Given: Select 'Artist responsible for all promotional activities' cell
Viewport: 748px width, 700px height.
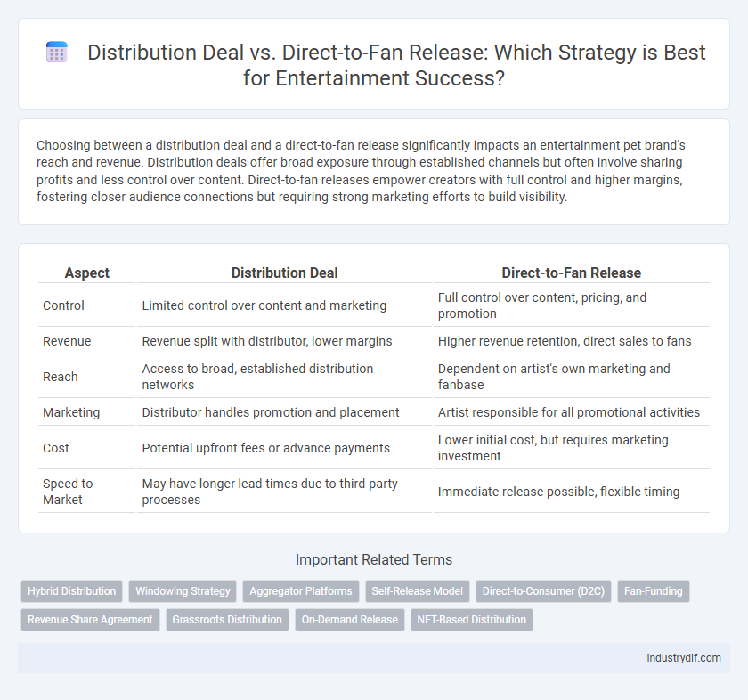Looking at the screenshot, I should pyautogui.click(x=572, y=412).
